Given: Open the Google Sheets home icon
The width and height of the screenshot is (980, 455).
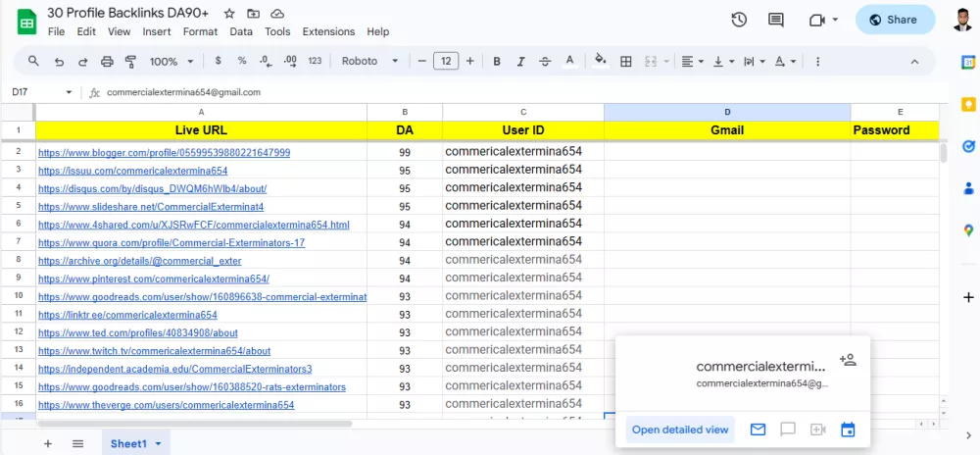Looking at the screenshot, I should pyautogui.click(x=26, y=23).
